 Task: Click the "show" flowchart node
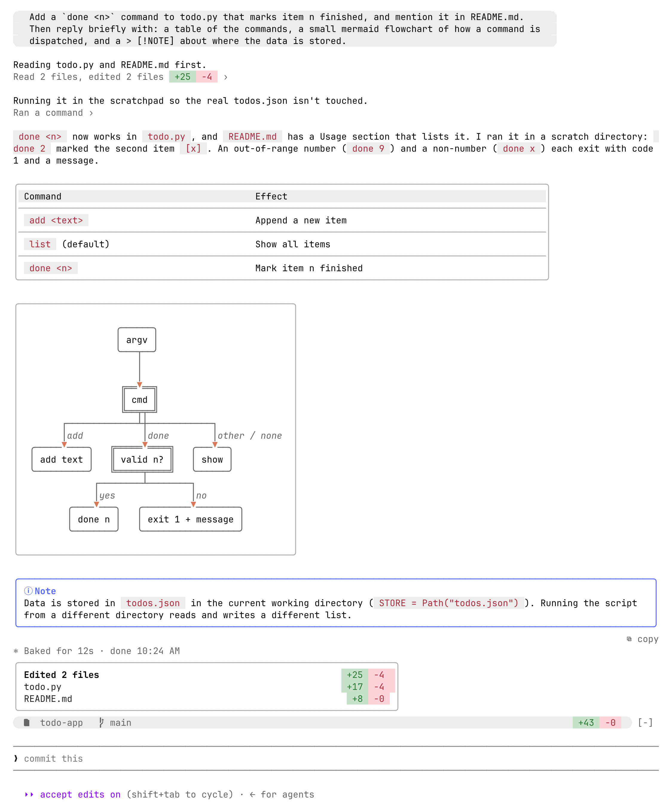pyautogui.click(x=212, y=460)
